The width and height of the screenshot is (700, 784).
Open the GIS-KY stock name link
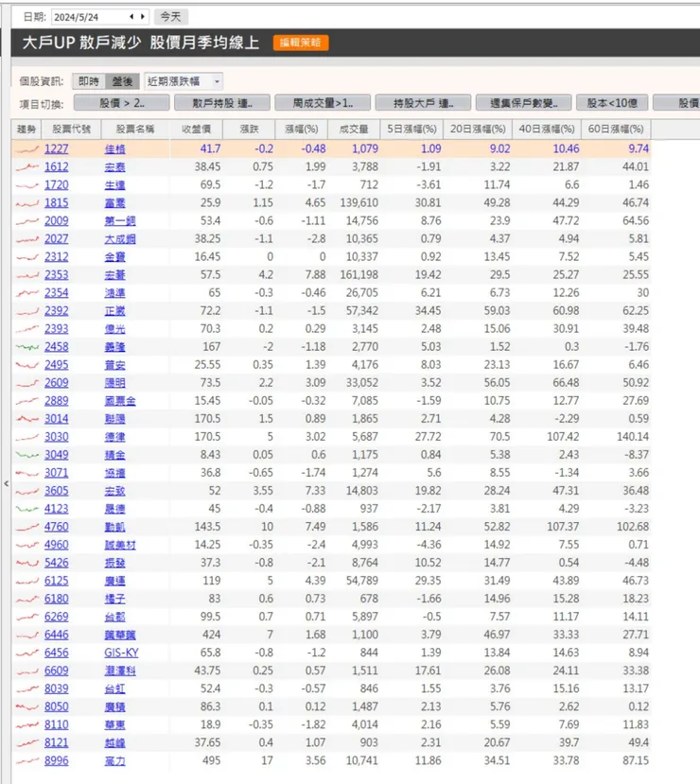[x=121, y=653]
